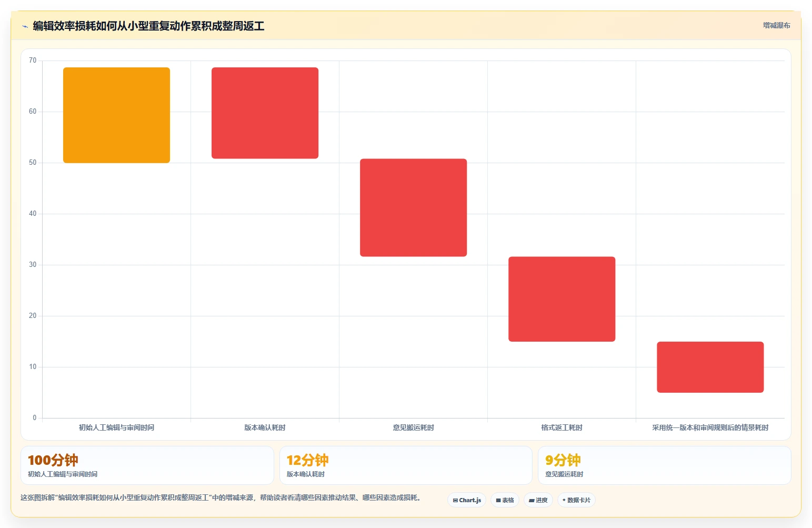Select the red 采用统一版本和审阅规则后的情景耗时 bar
This screenshot has width=812, height=528.
point(710,367)
